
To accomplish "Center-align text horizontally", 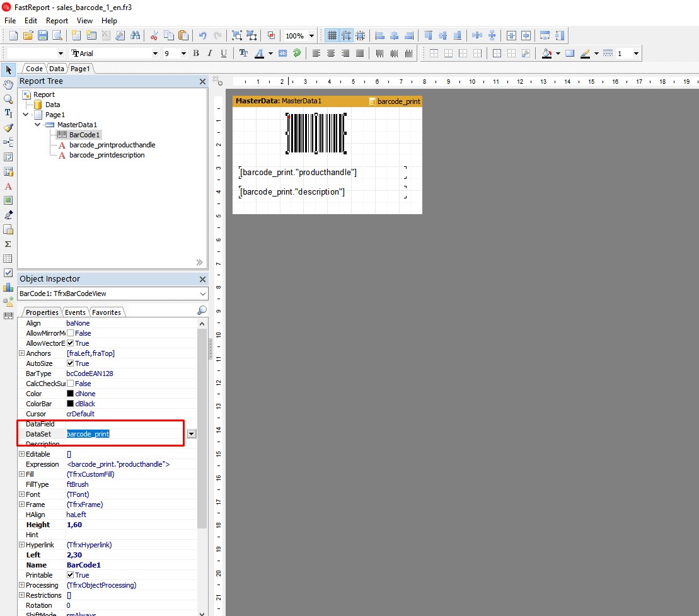I will click(x=331, y=54).
